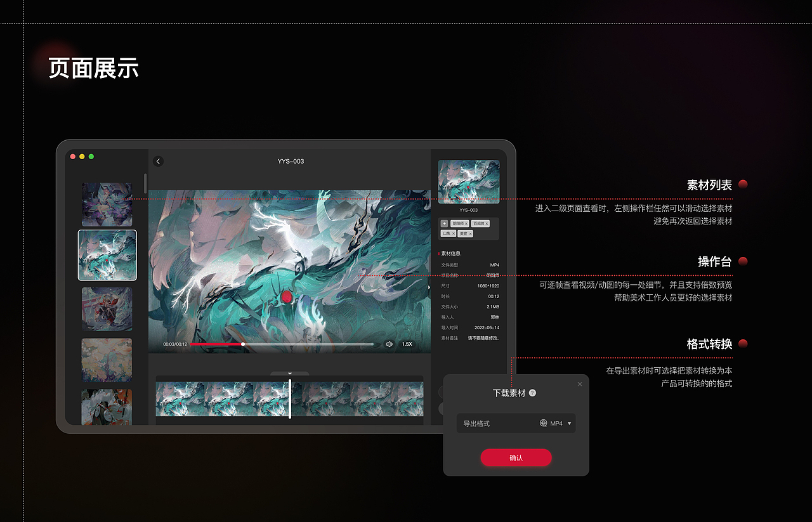Click the 文件类型 value MP4
The image size is (812, 522).
click(494, 265)
